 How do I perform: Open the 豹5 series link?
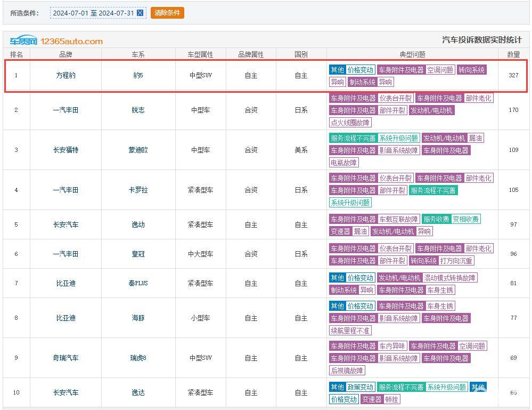pos(138,75)
